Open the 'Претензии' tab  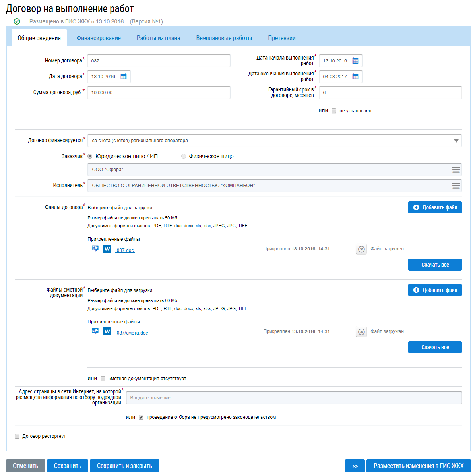tap(281, 38)
